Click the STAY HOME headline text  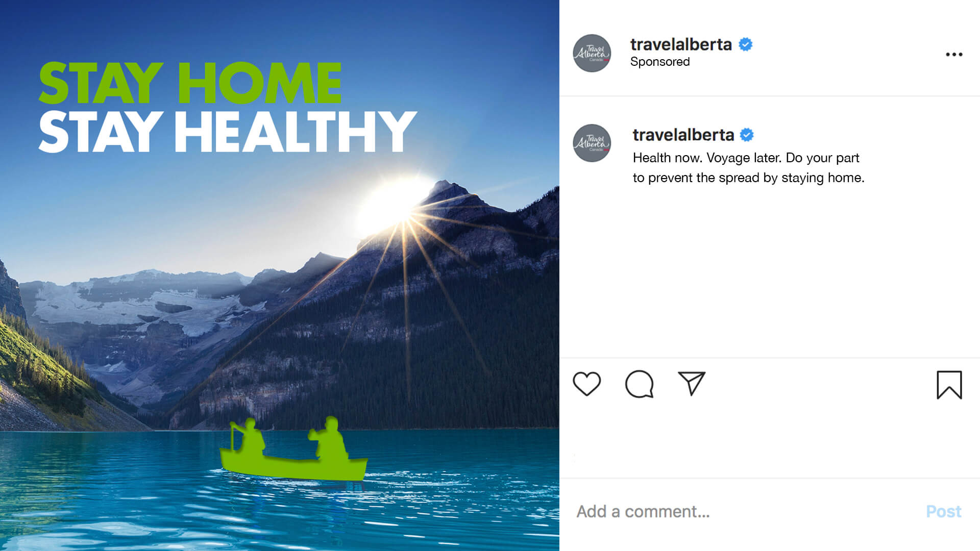click(x=190, y=83)
